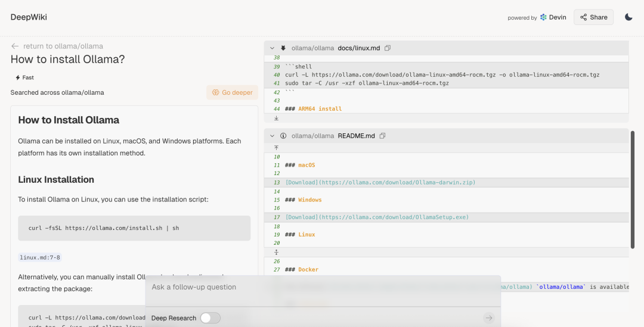644x327 pixels.
Task: Click the "### ARM64 install" code line
Action: point(314,109)
